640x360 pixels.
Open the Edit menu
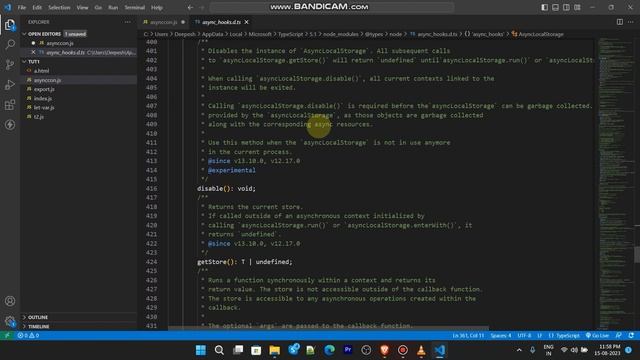37,7
